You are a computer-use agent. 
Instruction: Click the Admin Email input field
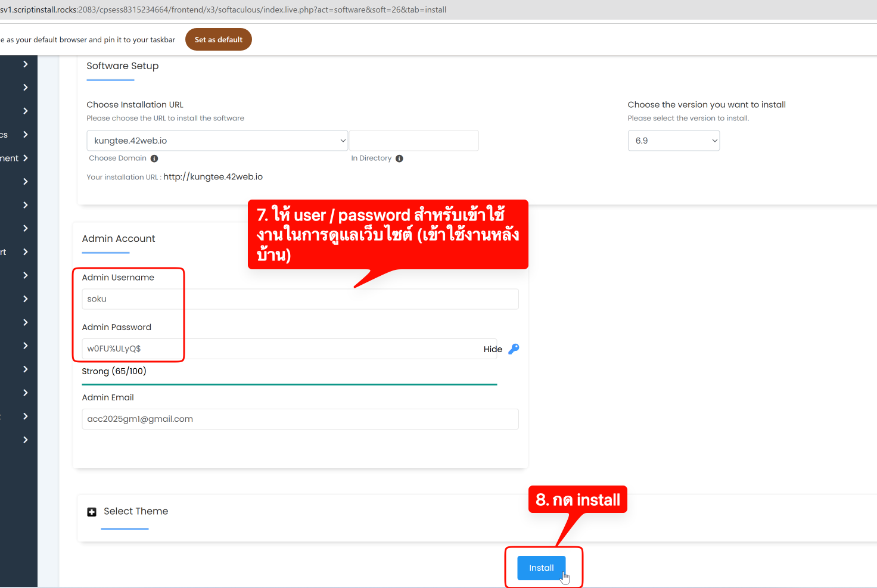tap(300, 419)
